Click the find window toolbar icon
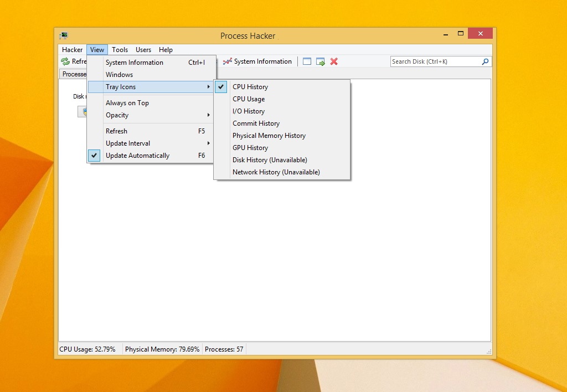 (307, 61)
